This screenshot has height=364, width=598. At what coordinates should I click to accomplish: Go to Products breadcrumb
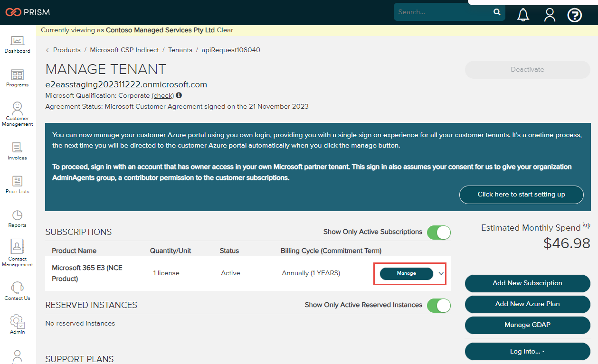click(x=67, y=50)
